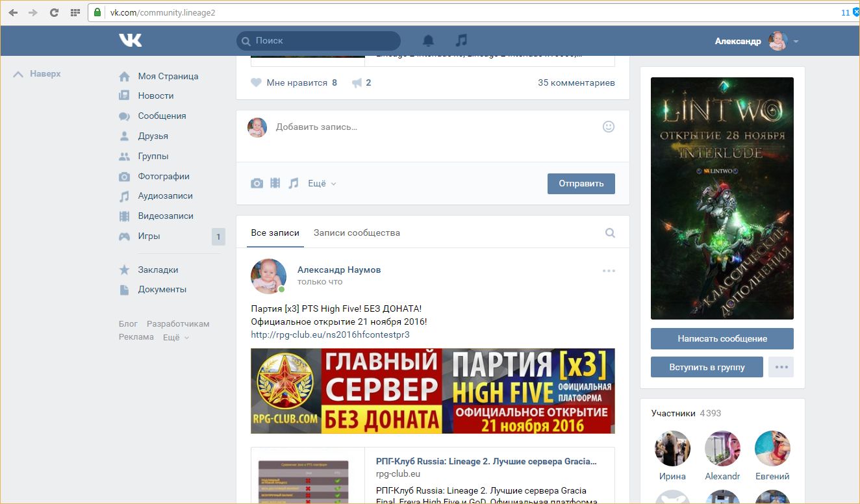The width and height of the screenshot is (860, 504).
Task: Click the emoji smiley in post box
Action: (x=608, y=127)
